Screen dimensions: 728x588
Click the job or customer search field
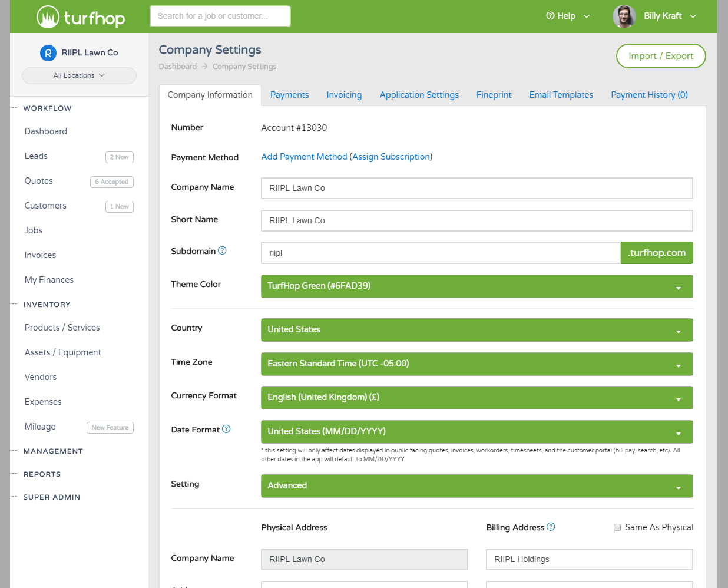[220, 16]
